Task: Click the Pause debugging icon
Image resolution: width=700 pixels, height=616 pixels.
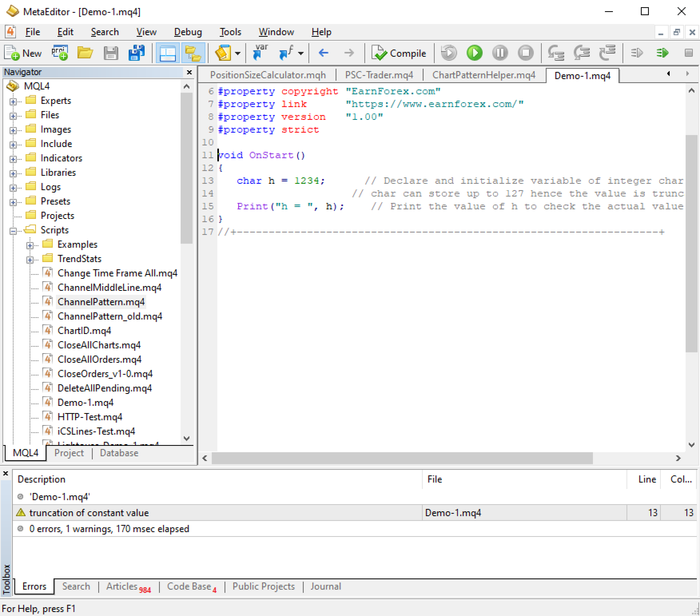Action: [x=500, y=53]
